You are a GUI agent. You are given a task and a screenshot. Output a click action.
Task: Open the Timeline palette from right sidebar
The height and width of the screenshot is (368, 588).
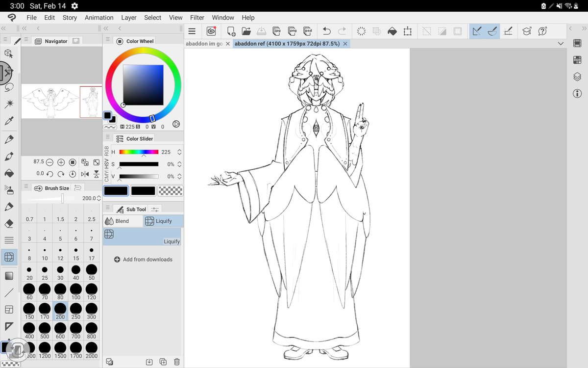point(577,43)
